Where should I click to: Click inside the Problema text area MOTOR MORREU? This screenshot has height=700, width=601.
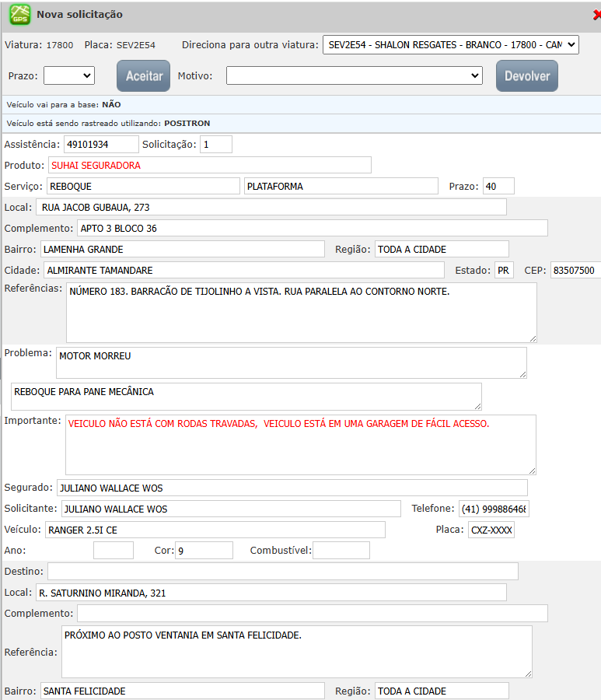coord(291,362)
